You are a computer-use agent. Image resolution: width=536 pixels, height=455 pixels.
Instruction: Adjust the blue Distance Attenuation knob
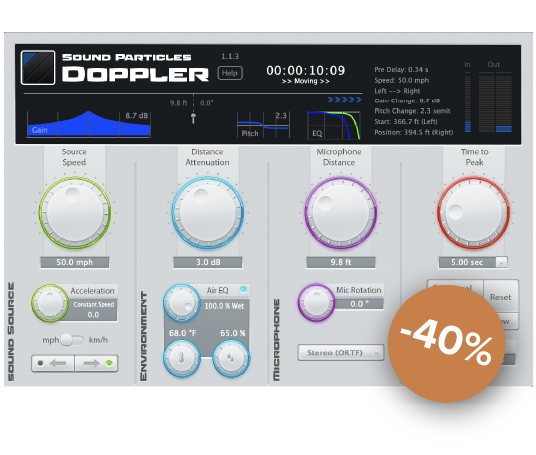click(x=207, y=212)
